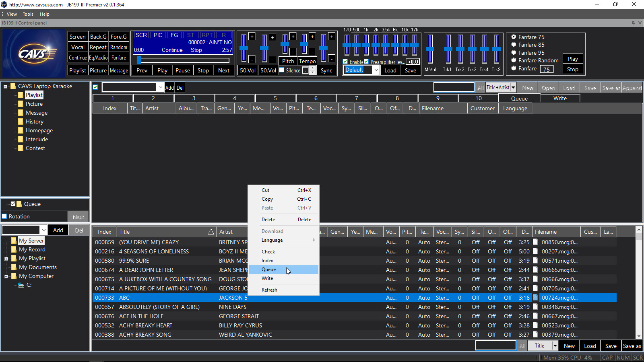Screen dimensions: 644x362
Task: Click the M-Vol master volume slider
Action: pos(430,49)
